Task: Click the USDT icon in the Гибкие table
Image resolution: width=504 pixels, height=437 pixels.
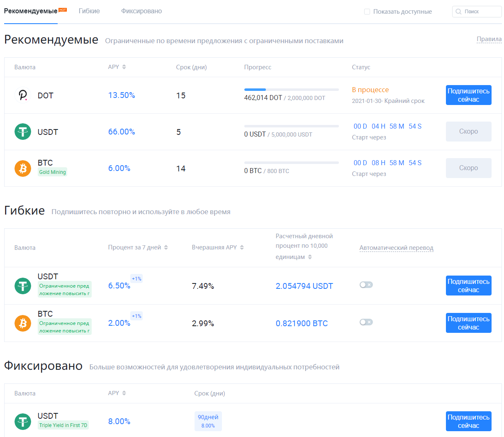Action: [23, 286]
